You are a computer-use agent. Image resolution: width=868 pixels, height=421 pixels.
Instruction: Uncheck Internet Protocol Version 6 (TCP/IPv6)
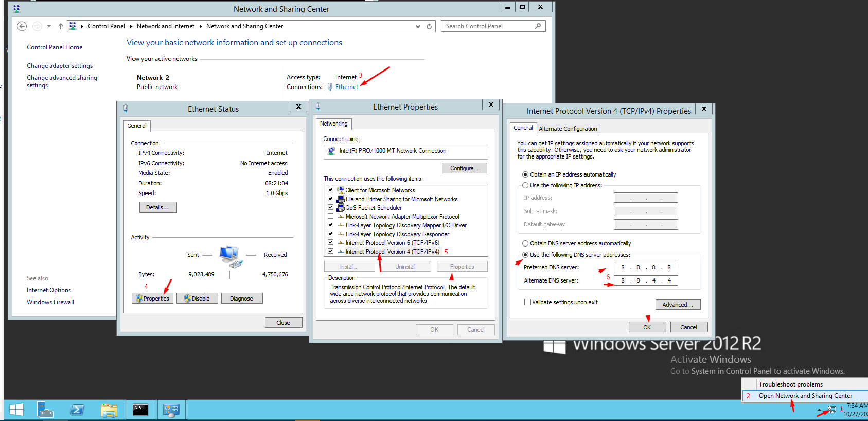tap(330, 242)
